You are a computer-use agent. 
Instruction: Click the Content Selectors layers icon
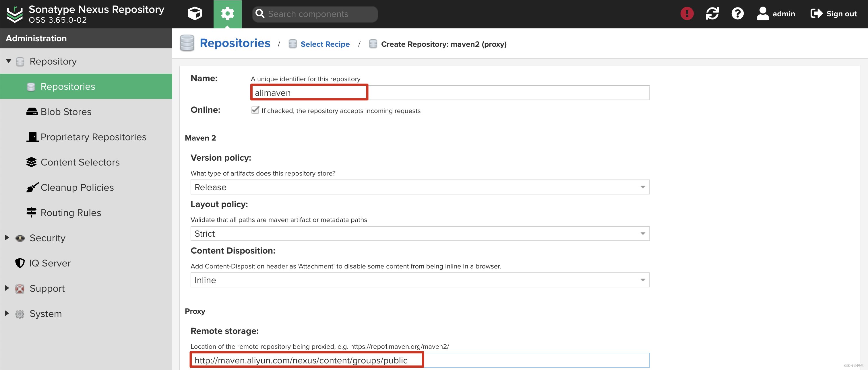31,162
